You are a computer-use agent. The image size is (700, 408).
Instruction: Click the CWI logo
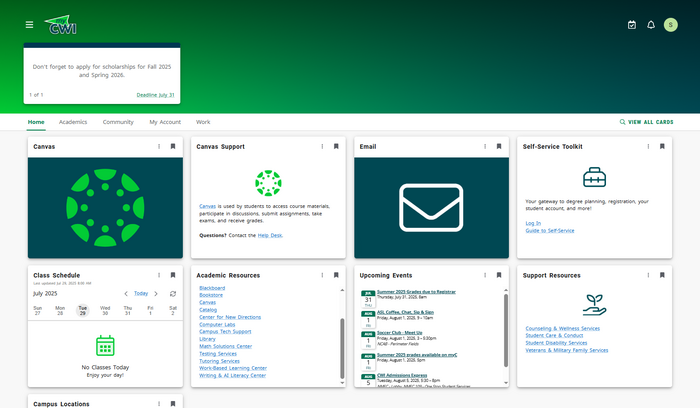pos(64,25)
